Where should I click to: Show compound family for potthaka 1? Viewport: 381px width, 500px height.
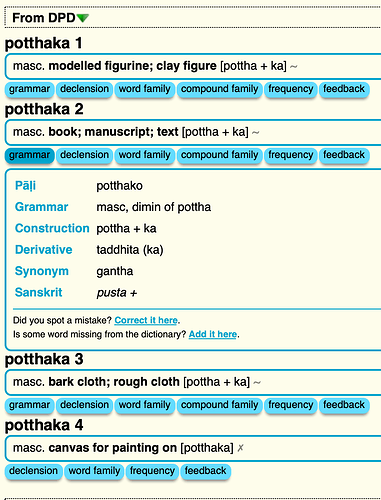(219, 89)
